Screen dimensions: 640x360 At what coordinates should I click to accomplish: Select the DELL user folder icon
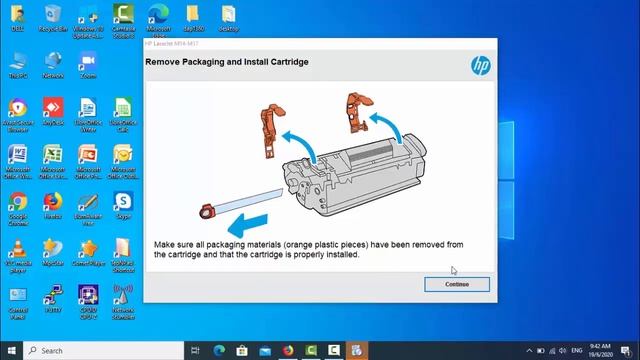18,19
